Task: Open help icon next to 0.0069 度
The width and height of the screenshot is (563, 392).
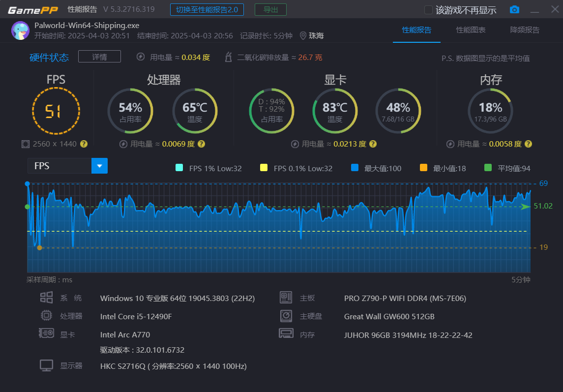Action: tap(202, 144)
